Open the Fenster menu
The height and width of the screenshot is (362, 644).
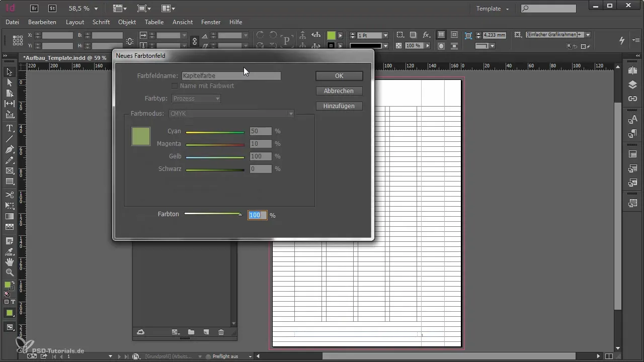[x=211, y=22]
